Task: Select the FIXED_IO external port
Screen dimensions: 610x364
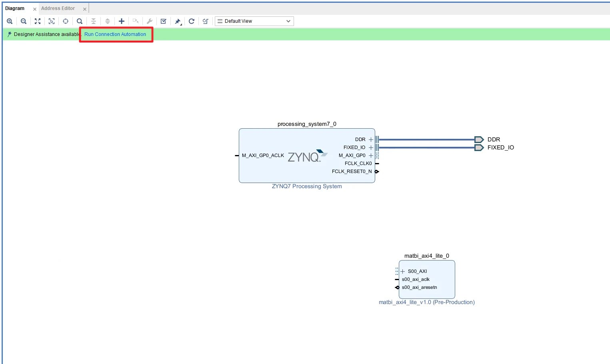Action: [479, 147]
